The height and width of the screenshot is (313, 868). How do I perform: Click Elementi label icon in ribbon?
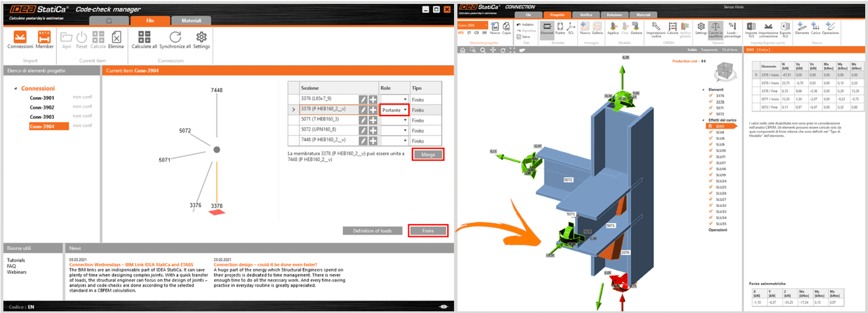547,26
